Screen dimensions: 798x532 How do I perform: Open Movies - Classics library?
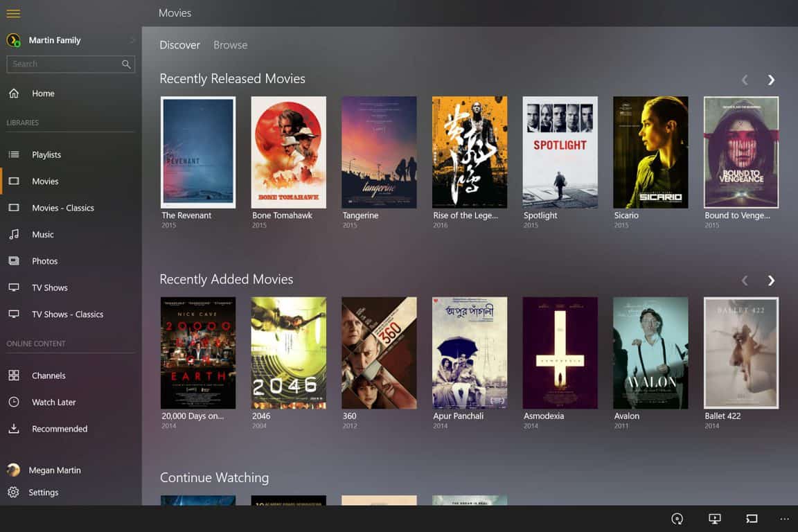tap(63, 208)
